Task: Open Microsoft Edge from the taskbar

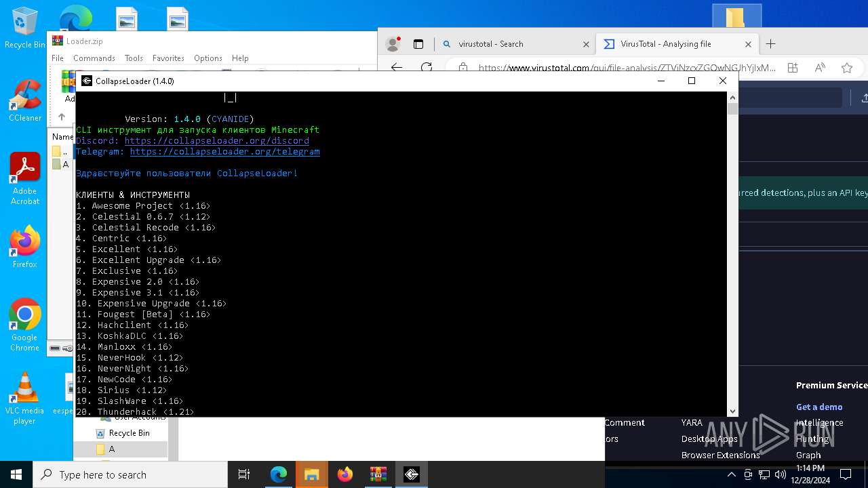Action: point(279,474)
